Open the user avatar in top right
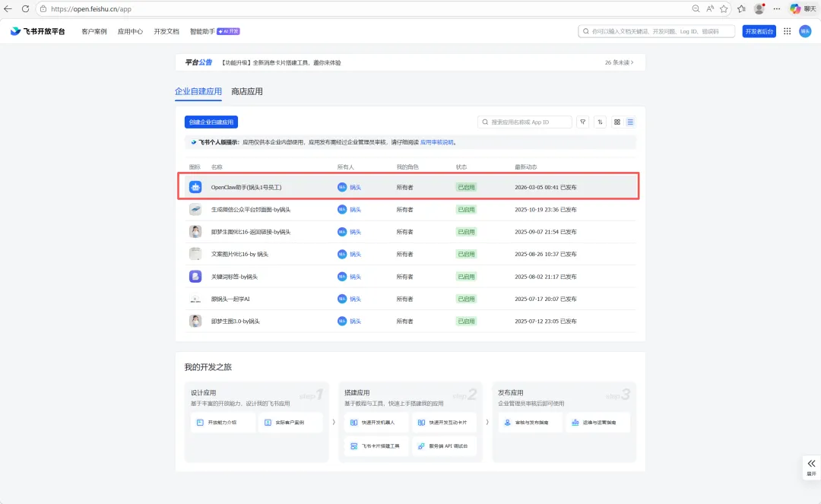The image size is (821, 504). tap(805, 31)
